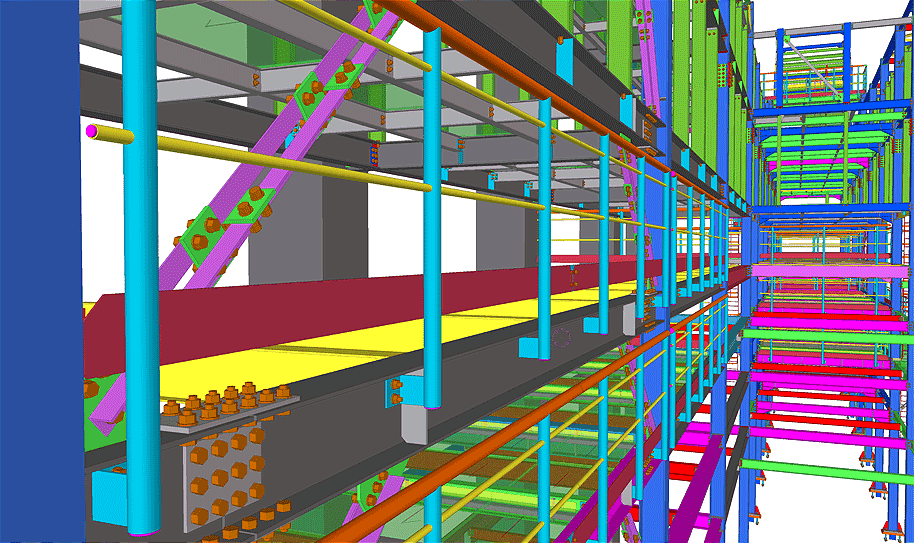The height and width of the screenshot is (543, 914).
Task: Select the gray vertical splice plate with orange bolts
Action: point(224,478)
